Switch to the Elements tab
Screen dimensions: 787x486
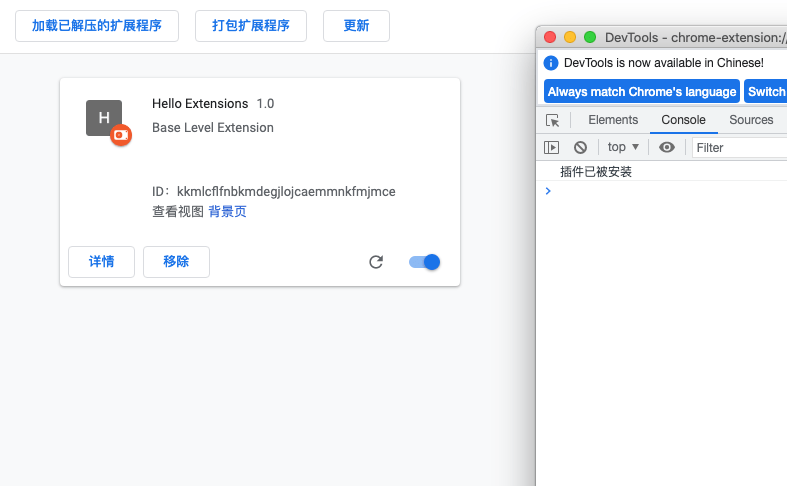[613, 120]
